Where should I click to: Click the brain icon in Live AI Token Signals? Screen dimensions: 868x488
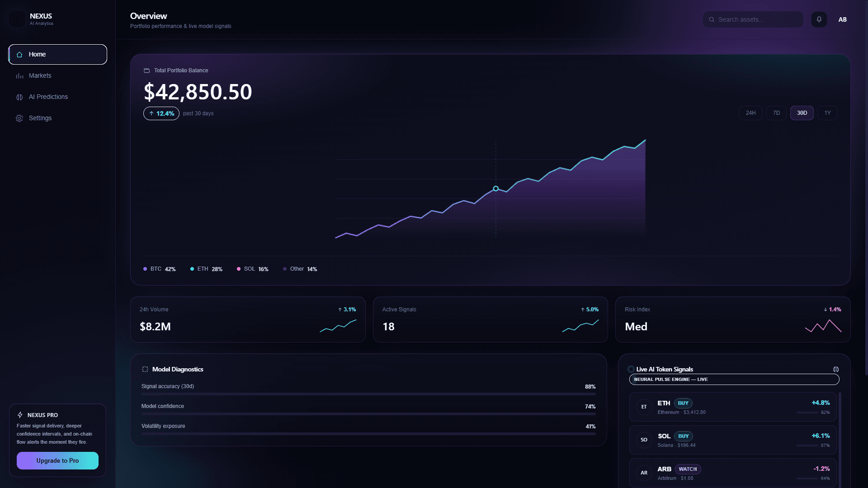836,369
